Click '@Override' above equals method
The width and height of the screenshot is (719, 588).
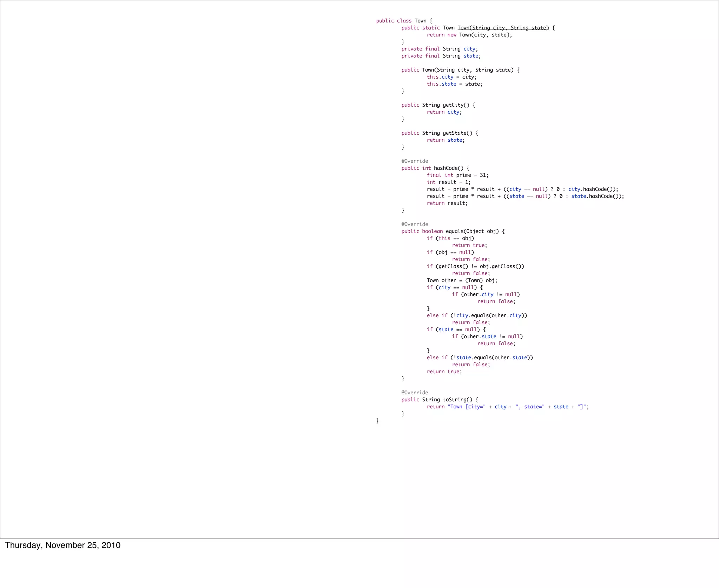(415, 225)
